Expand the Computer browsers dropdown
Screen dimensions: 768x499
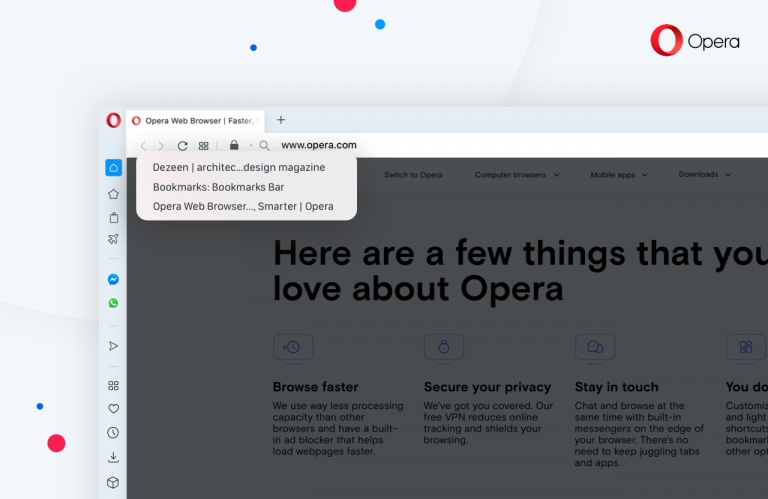click(x=516, y=175)
